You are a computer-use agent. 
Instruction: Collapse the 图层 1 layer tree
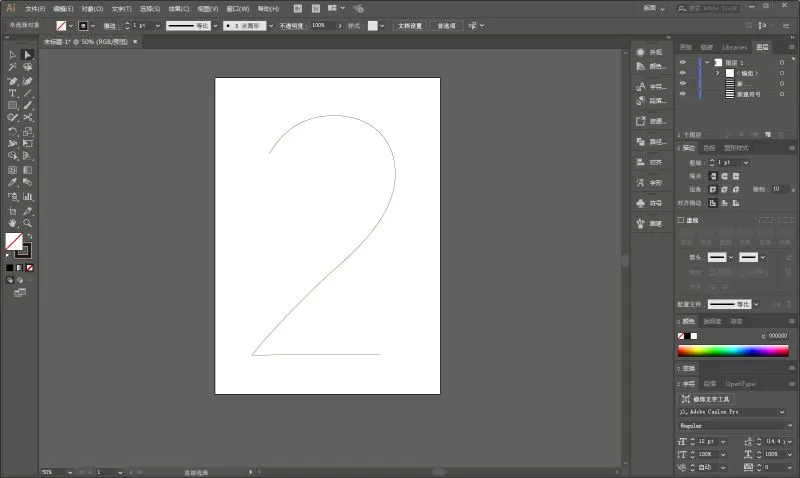(x=707, y=62)
